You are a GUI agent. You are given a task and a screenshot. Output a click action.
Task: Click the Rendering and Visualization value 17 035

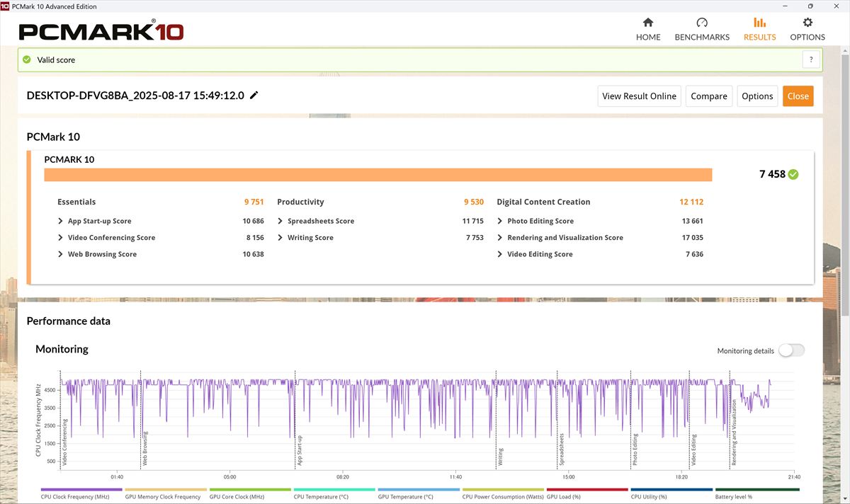(693, 238)
